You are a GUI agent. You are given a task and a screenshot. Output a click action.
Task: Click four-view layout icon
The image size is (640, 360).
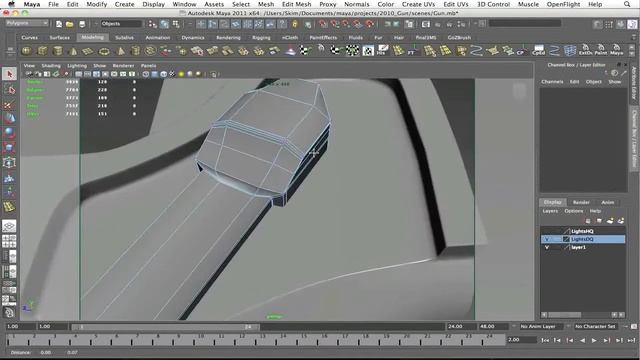[9, 241]
